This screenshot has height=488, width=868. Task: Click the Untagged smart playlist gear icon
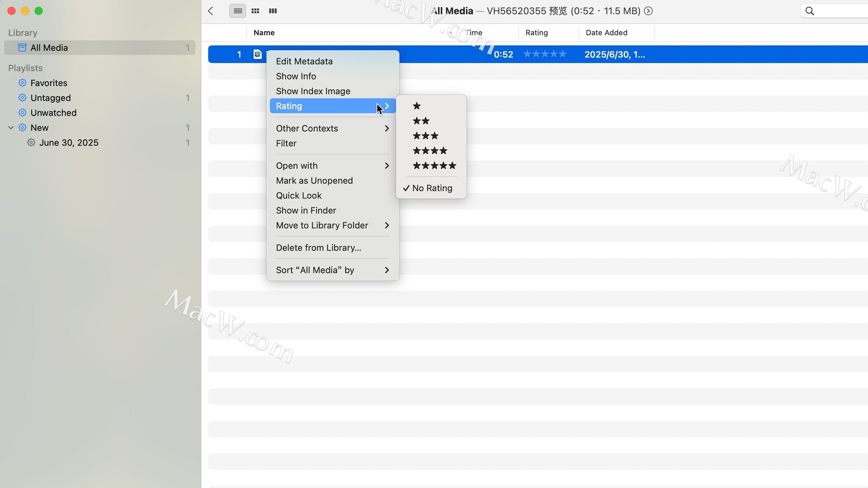point(22,98)
